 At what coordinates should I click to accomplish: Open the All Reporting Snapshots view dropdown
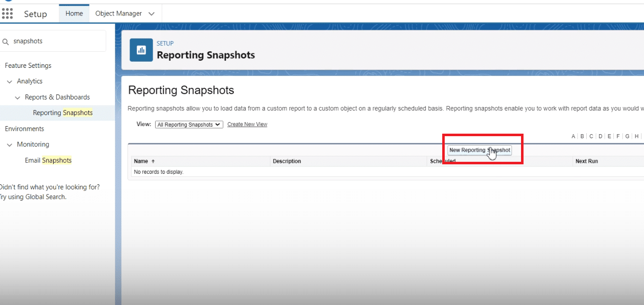pos(189,125)
